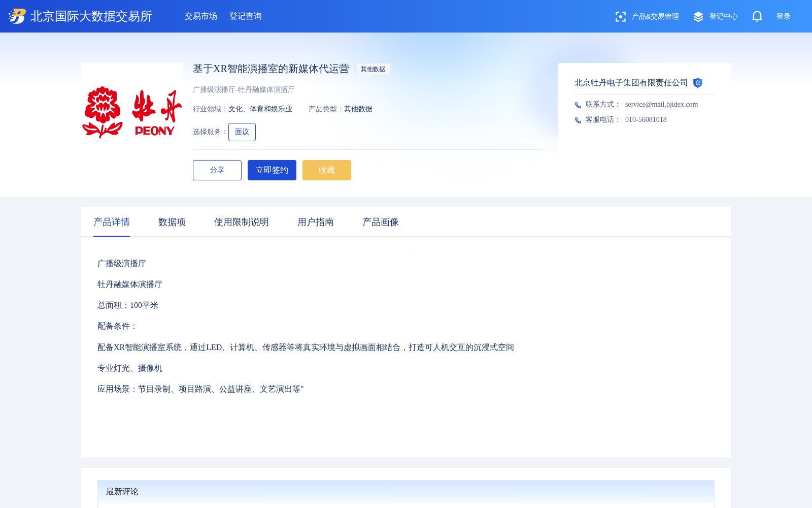The width and height of the screenshot is (812, 508).
Task: Open the 产品&交易管理 scan icon
Action: coord(620,17)
